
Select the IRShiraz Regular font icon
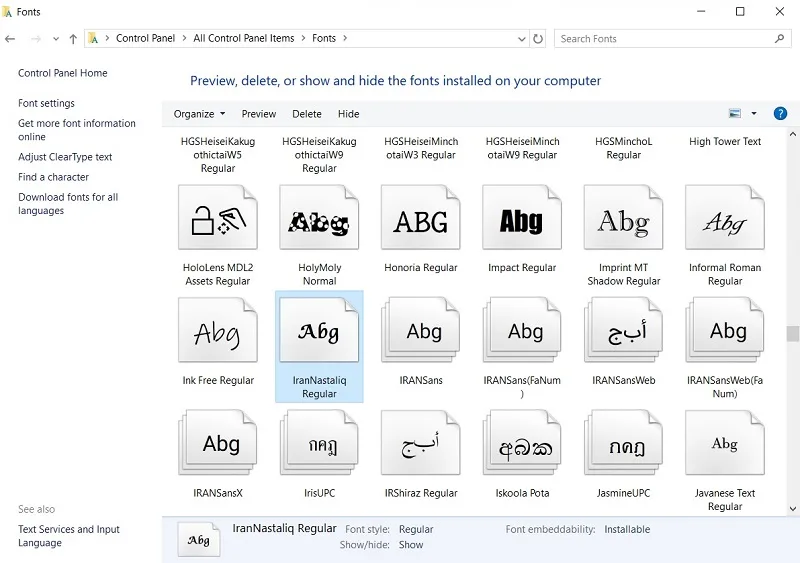421,443
